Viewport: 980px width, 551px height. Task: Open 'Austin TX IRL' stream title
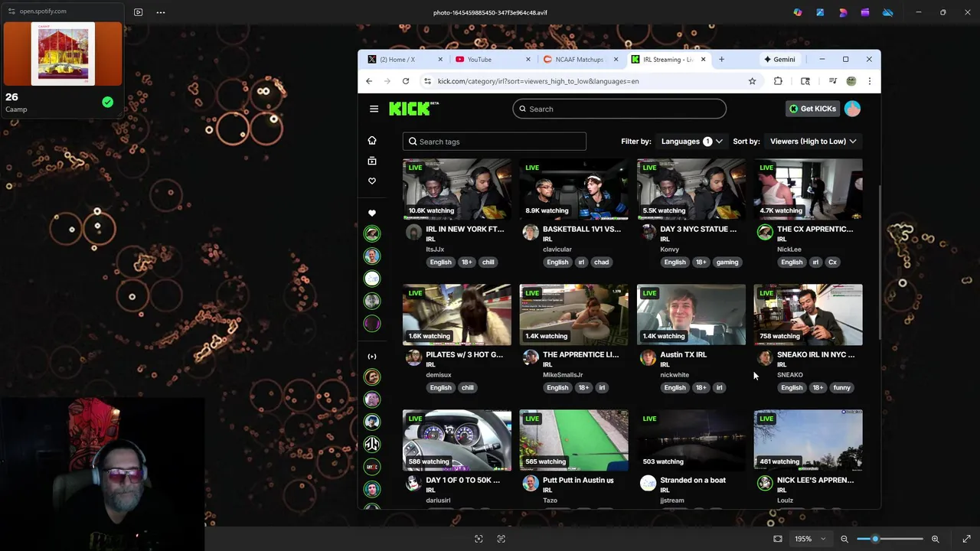click(x=683, y=354)
